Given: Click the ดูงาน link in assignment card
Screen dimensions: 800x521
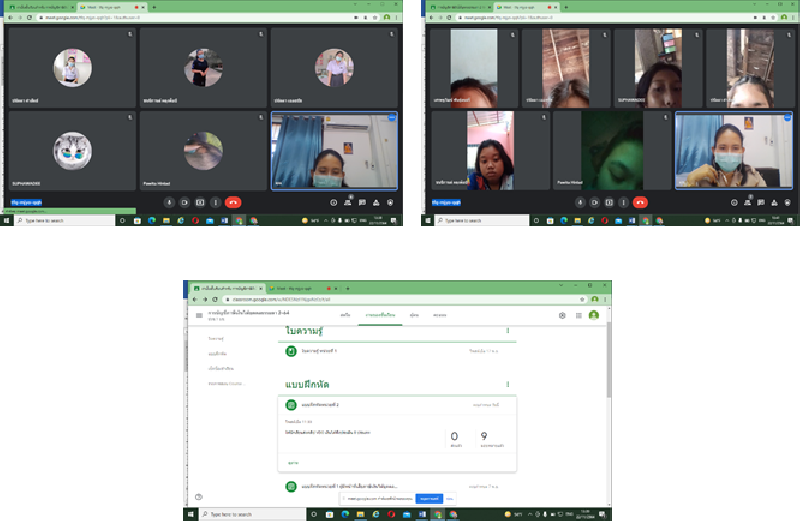Looking at the screenshot, I should click(293, 463).
